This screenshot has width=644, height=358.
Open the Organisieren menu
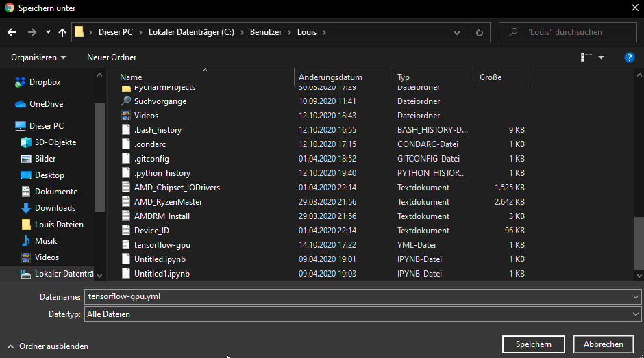pyautogui.click(x=39, y=57)
